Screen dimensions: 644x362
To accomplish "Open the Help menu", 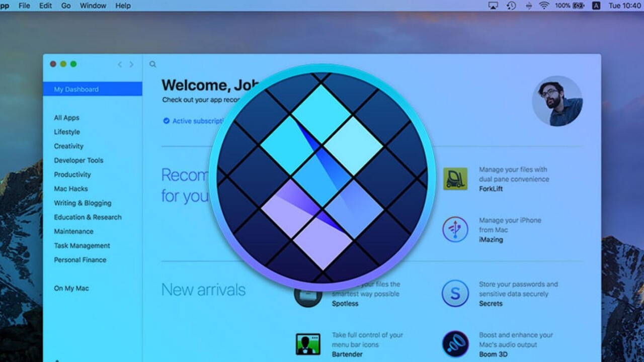I will pos(123,6).
